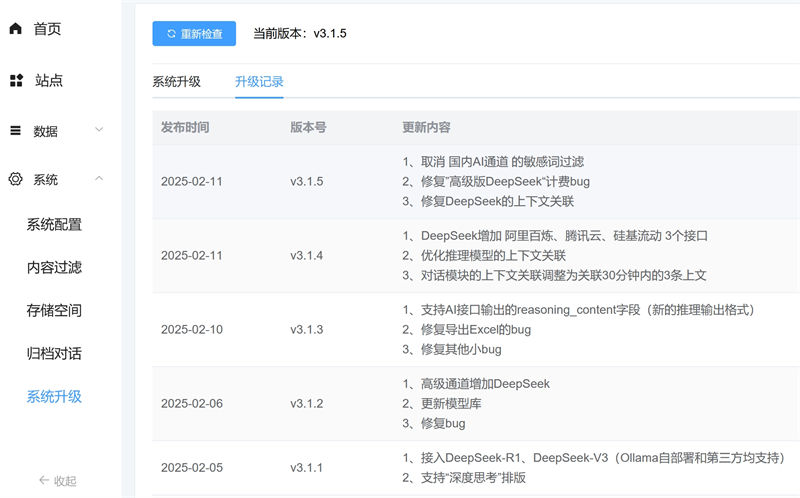Click the 2025-02-11 date in v3.1.4 row
Screen dimensions: 800x498
point(192,256)
